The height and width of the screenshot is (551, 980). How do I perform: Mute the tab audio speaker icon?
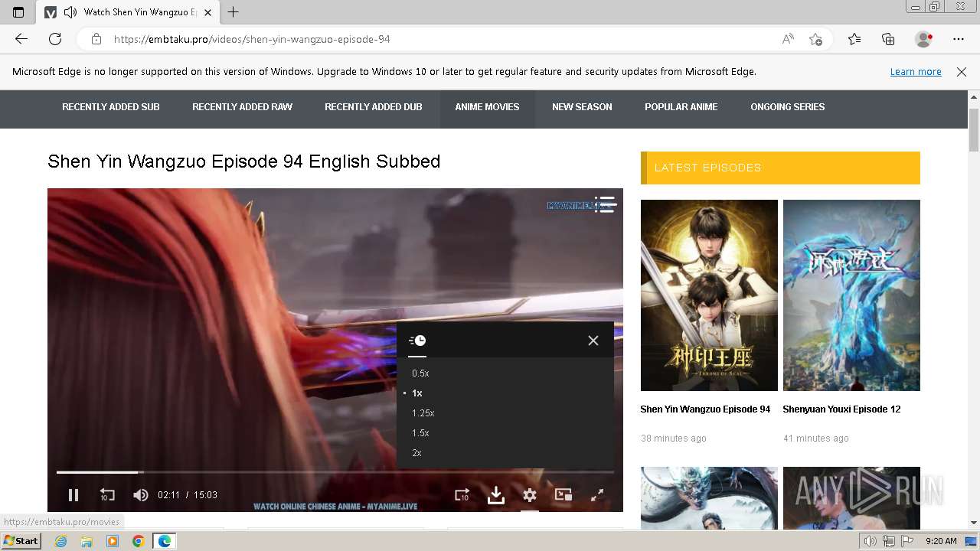click(x=70, y=12)
